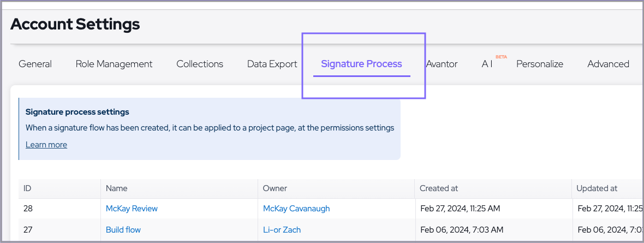Open the Build flow signature flow
The height and width of the screenshot is (243, 644).
[123, 230]
